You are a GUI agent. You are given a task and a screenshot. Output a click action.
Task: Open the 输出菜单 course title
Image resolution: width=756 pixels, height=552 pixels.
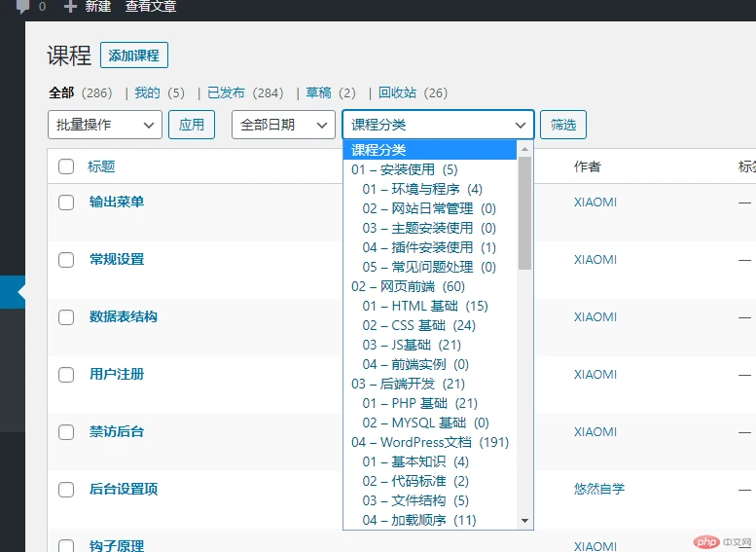(x=117, y=202)
